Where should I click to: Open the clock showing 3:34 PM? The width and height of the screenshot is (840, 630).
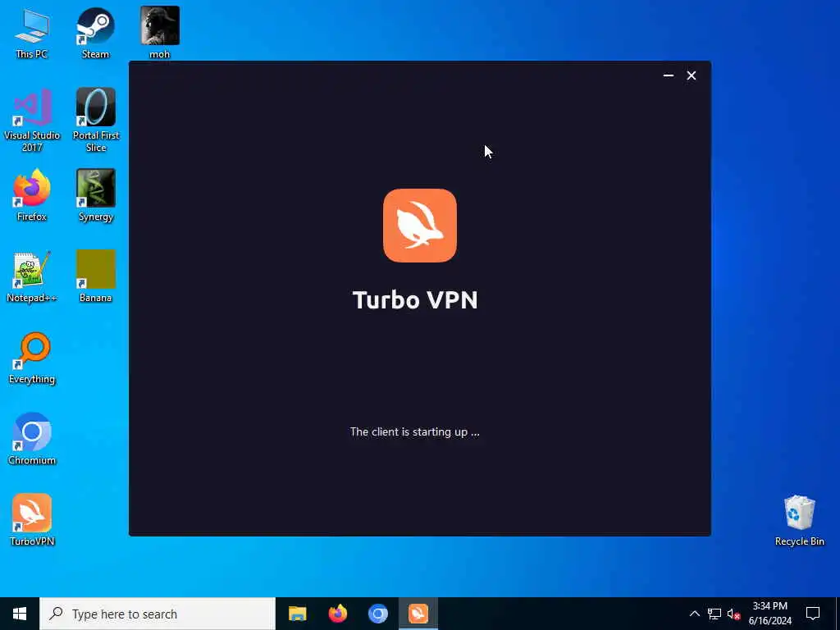[x=769, y=614]
